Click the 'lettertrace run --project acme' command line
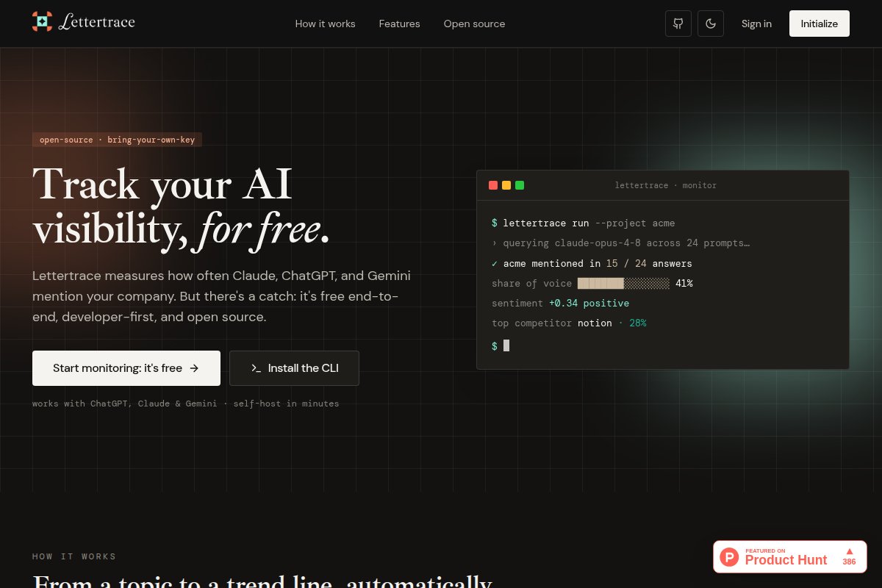 point(583,223)
